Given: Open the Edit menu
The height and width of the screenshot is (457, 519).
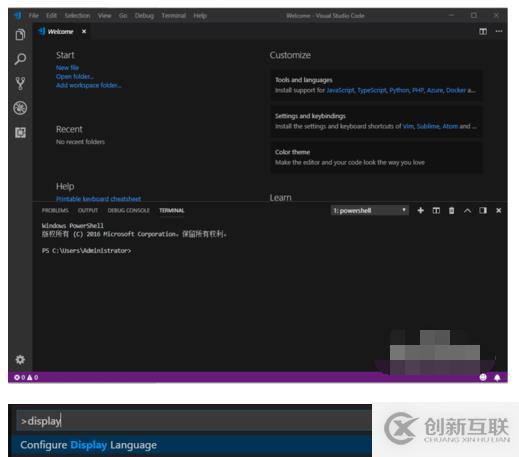Looking at the screenshot, I should click(51, 15).
